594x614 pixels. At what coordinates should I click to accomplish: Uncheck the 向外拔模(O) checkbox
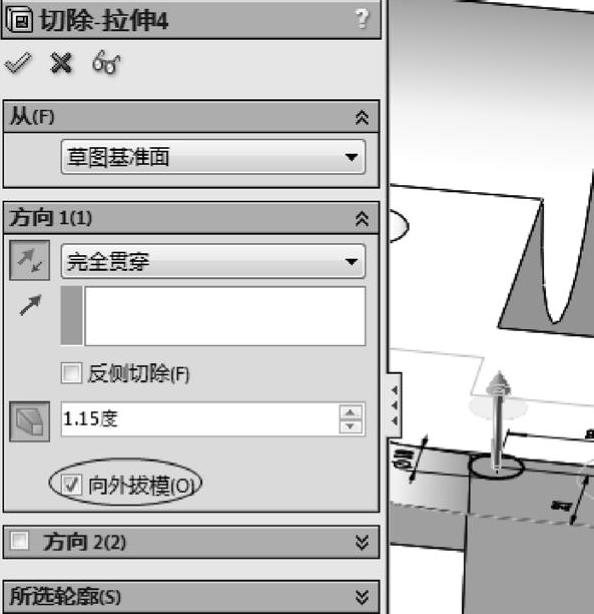[71, 485]
